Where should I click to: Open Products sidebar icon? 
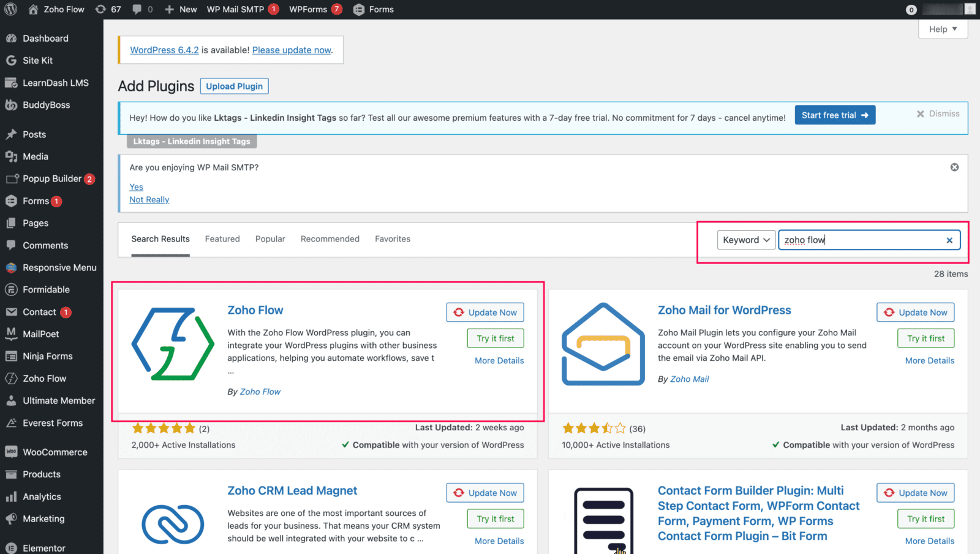click(x=11, y=474)
